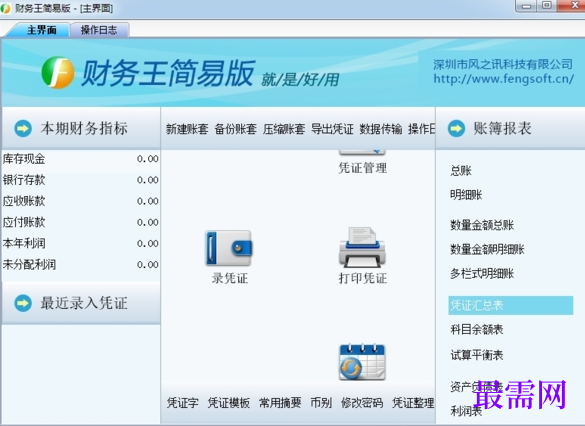Open the 常用摘要 settings link
Image resolution: width=585 pixels, height=426 pixels.
[x=280, y=403]
